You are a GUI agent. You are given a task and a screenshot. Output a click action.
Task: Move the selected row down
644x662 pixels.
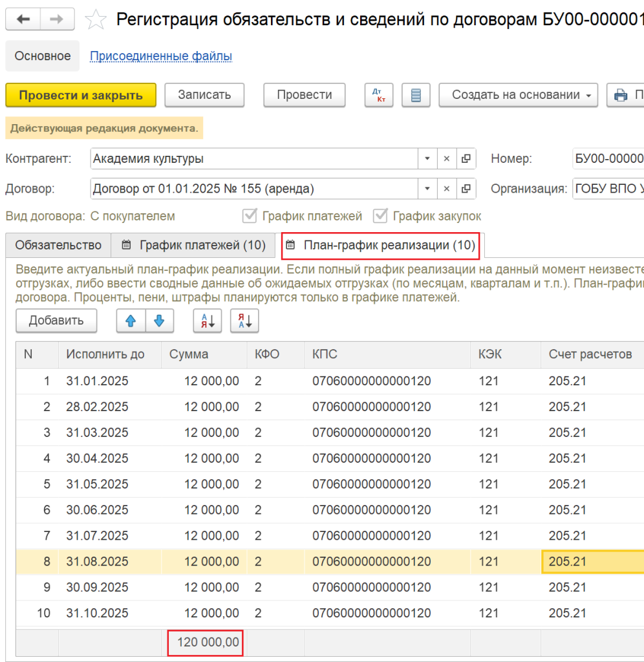pyautogui.click(x=159, y=321)
